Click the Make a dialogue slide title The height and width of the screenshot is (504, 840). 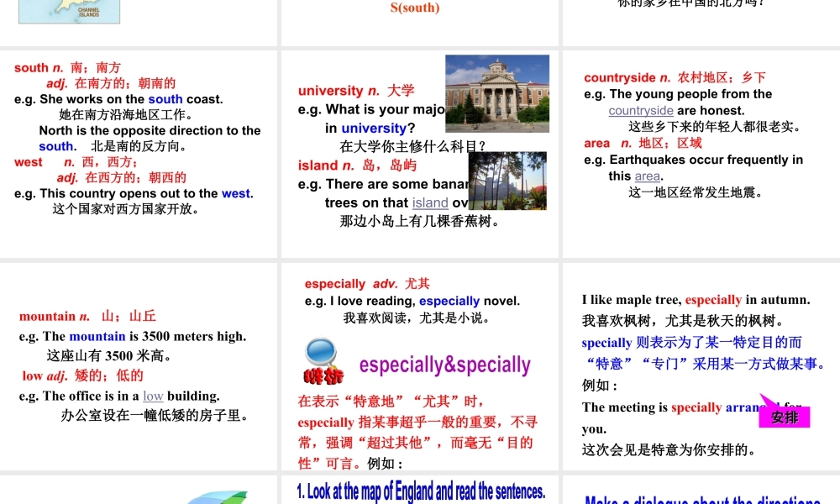pos(701,499)
